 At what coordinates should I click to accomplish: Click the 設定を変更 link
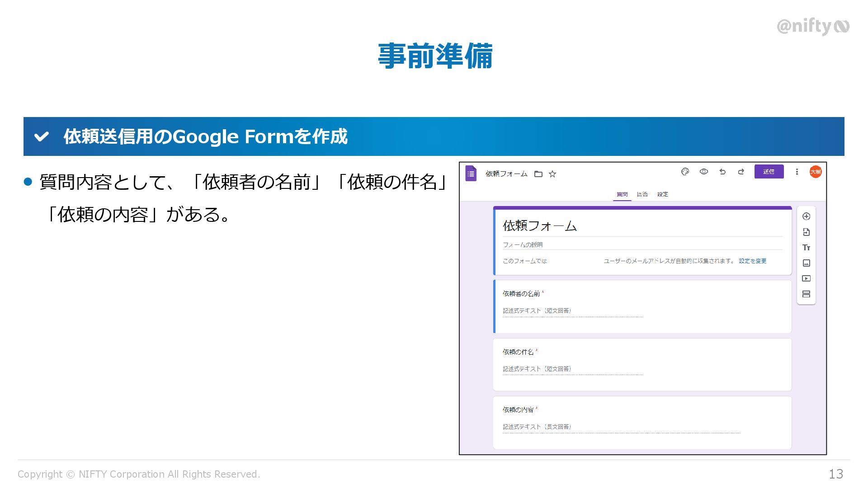752,261
